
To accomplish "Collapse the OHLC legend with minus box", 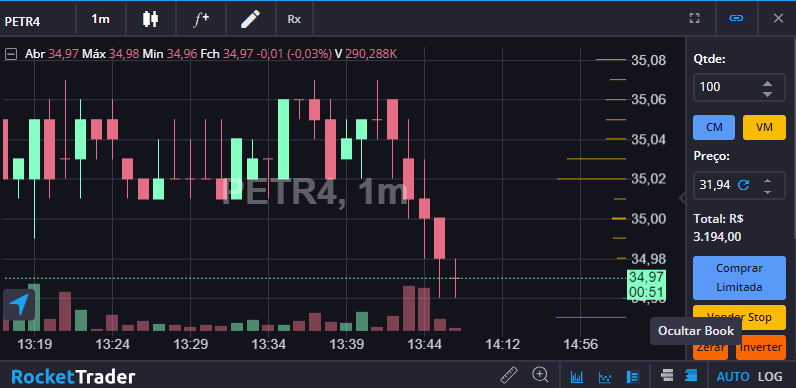I will pos(11,54).
